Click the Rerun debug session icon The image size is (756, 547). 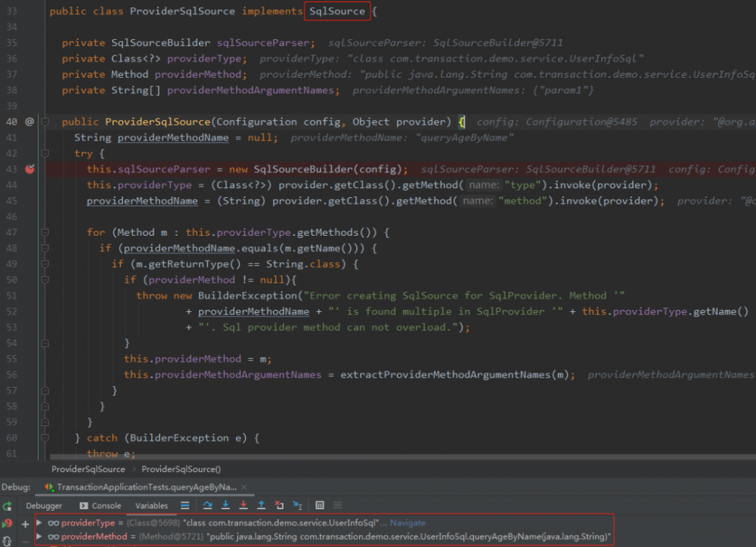(8, 506)
